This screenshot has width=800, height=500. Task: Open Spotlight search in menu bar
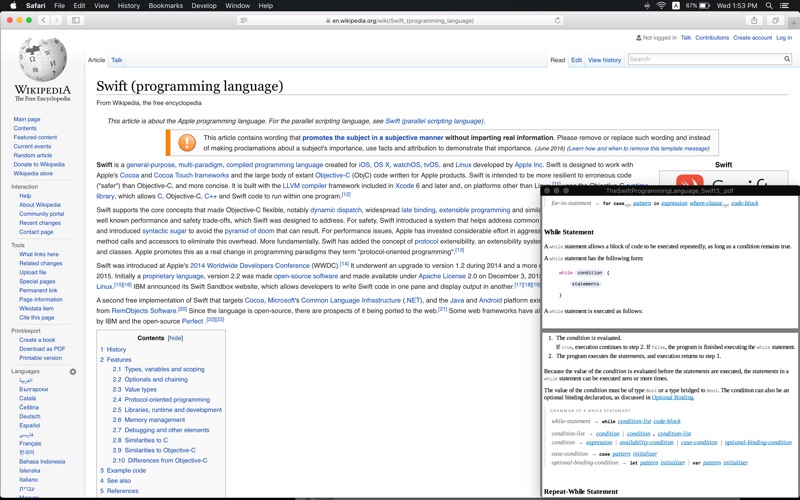768,6
